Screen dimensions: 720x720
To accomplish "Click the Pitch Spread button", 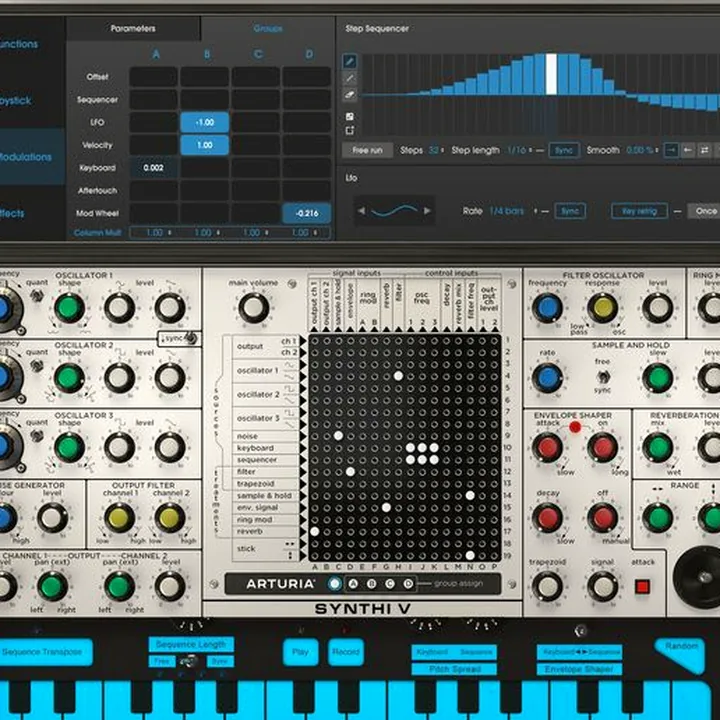I will [x=454, y=669].
